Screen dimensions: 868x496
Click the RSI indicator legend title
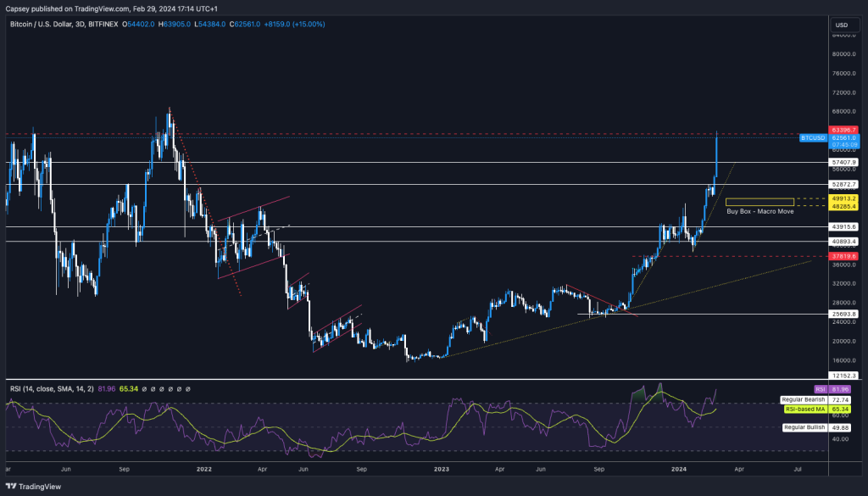[x=57, y=388]
